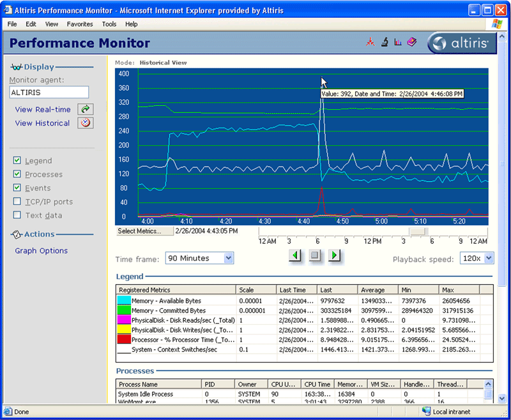Open the purple help book icon
The image size is (511, 420).
[412, 43]
